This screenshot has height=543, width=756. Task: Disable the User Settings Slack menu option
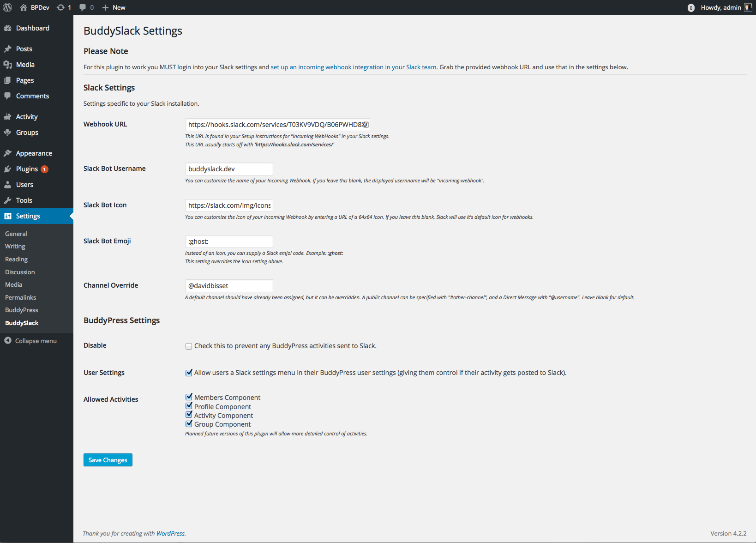click(189, 373)
